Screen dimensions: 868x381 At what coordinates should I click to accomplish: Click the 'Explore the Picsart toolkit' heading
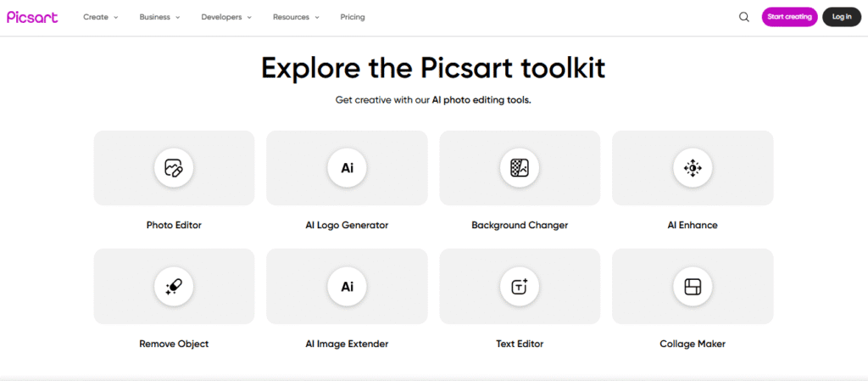click(x=433, y=68)
